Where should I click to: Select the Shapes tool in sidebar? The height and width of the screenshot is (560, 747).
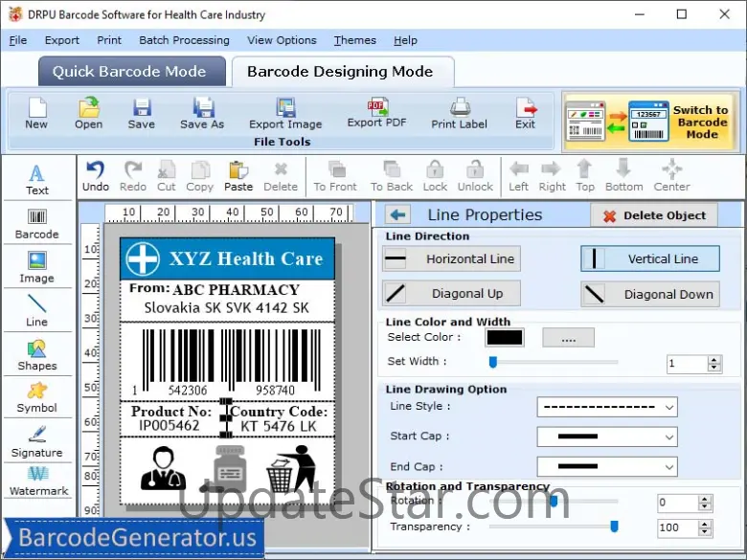coord(37,355)
